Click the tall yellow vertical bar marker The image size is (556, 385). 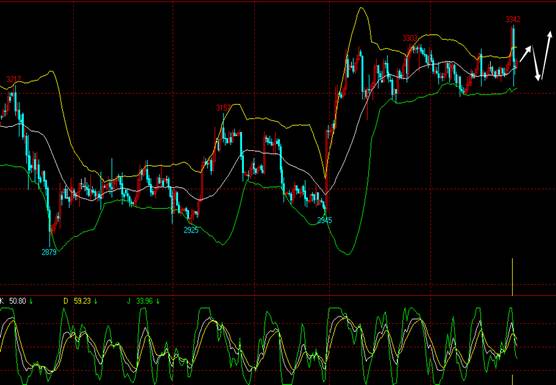tap(512, 277)
